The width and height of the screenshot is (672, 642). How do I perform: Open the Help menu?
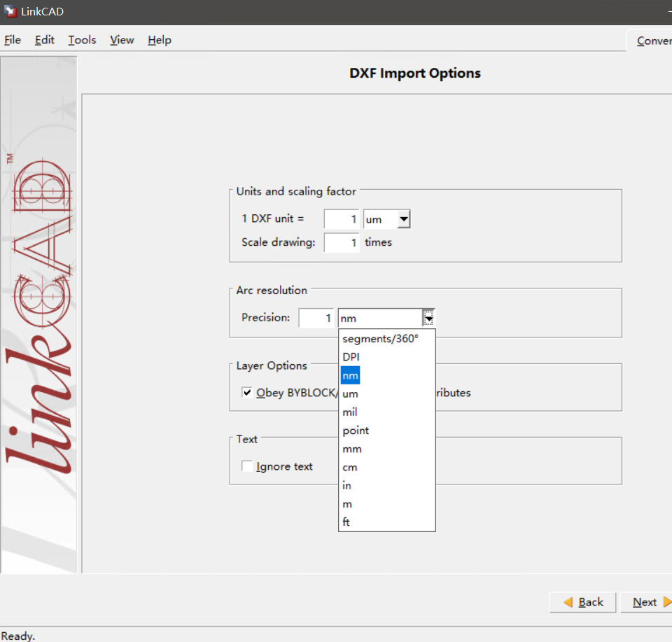[x=159, y=40]
